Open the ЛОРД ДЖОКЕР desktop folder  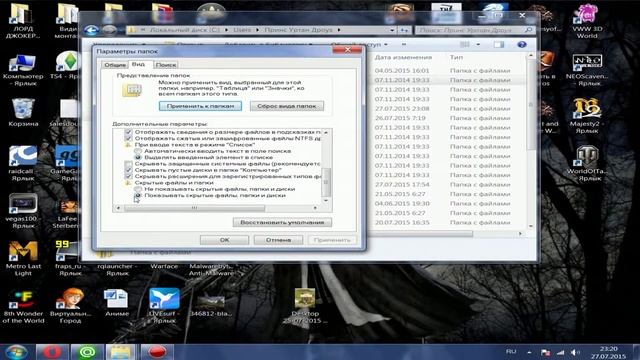tap(23, 20)
